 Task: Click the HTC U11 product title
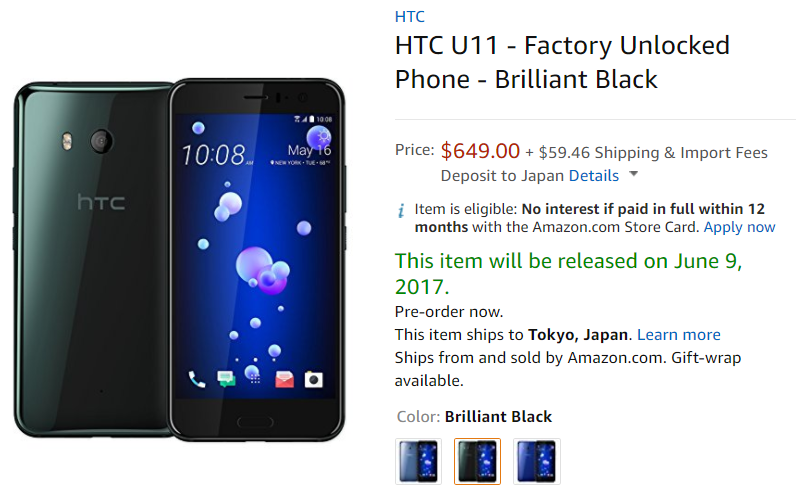562,62
